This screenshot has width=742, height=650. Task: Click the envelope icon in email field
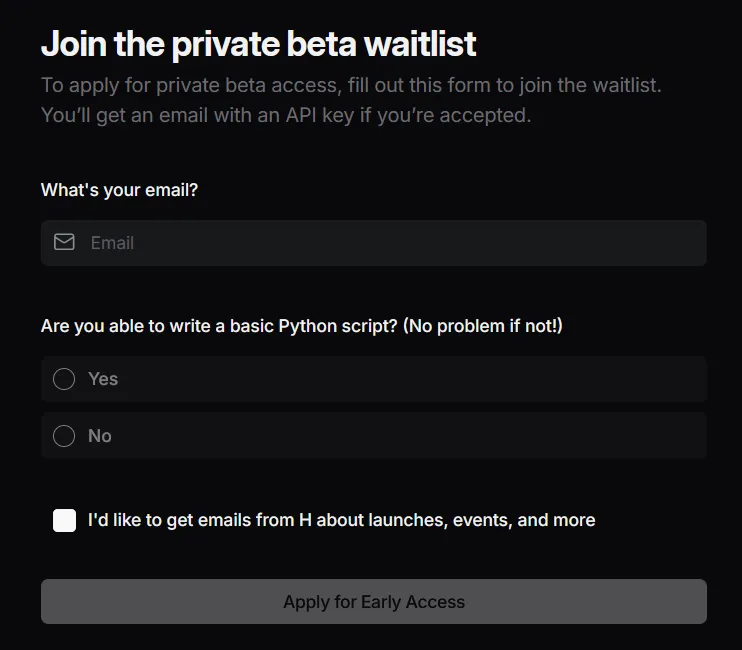[x=64, y=242]
